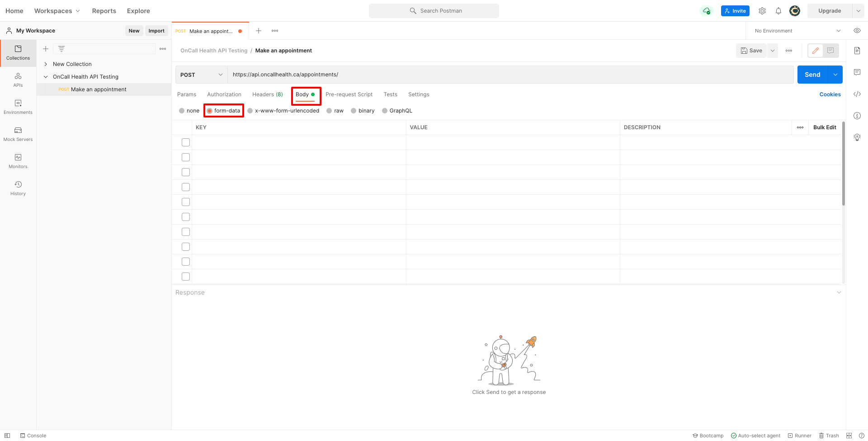The image size is (868, 441).
Task: Open the code snippet icon
Action: point(857,94)
